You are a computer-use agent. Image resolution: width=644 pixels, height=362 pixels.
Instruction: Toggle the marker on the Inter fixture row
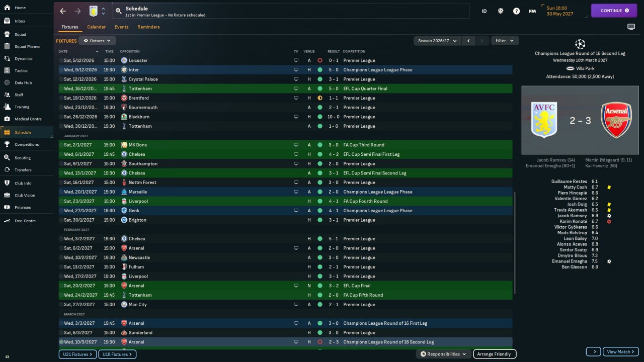tap(61, 70)
